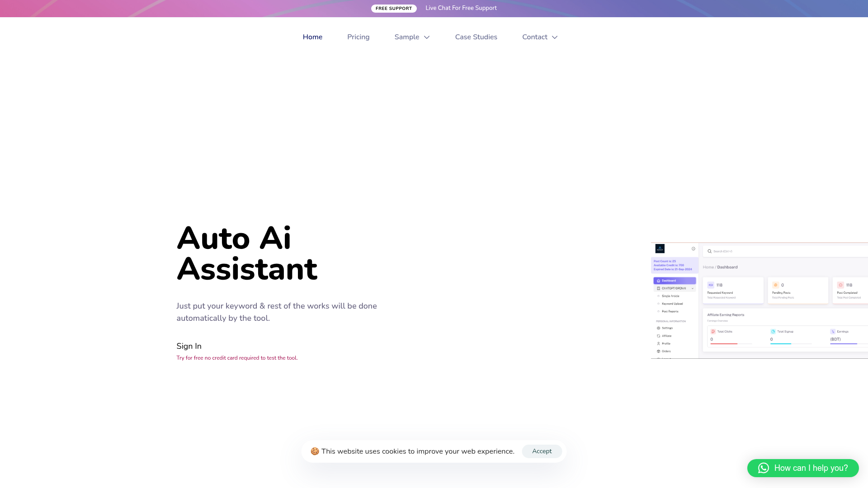The image size is (868, 488).
Task: Click the search magnifier in dashboard preview
Action: (709, 251)
